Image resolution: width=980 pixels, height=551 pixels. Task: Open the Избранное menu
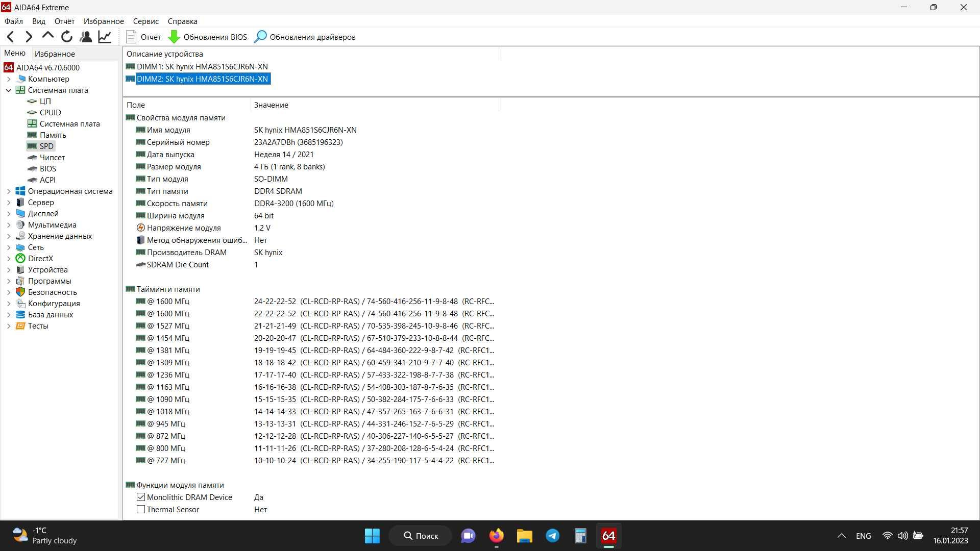tap(104, 21)
